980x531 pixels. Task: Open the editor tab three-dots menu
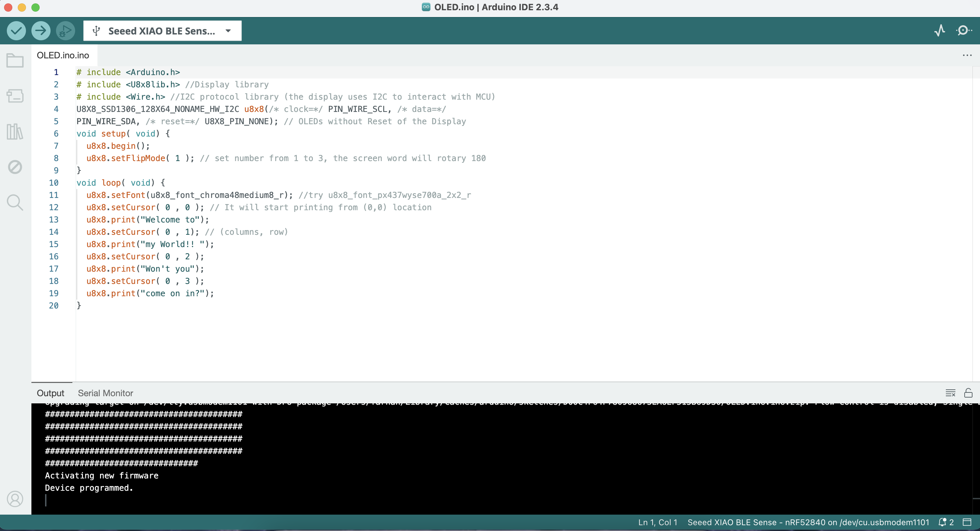[x=967, y=56]
